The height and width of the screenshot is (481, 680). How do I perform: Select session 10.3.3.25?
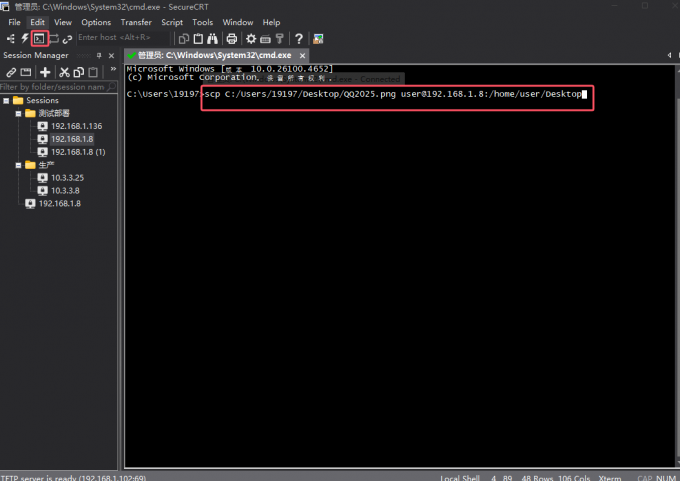67,178
